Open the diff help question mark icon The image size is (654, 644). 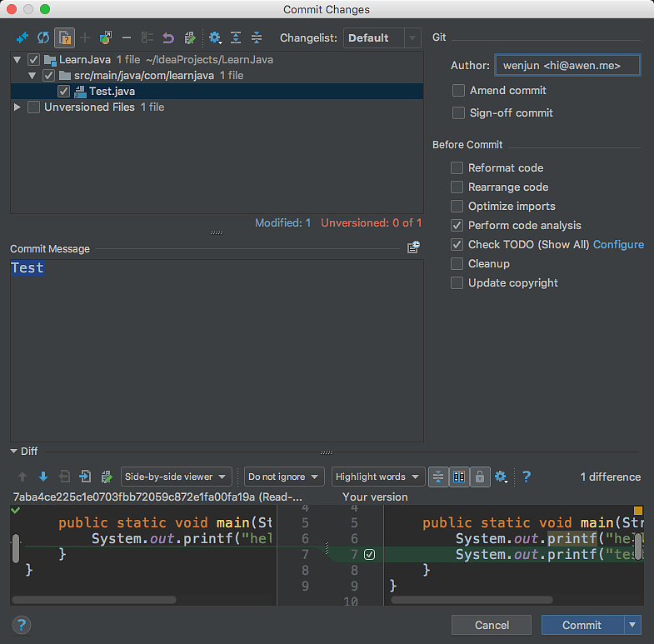tap(526, 477)
